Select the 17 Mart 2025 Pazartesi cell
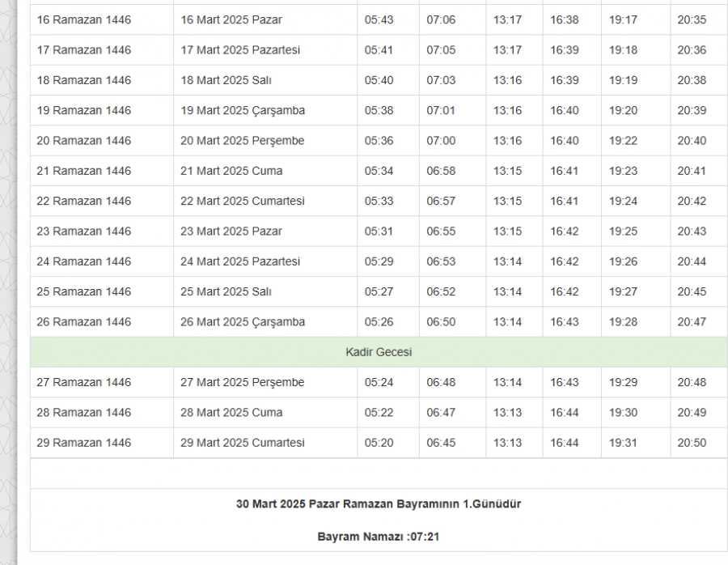The height and width of the screenshot is (565, 728). pyautogui.click(x=240, y=50)
